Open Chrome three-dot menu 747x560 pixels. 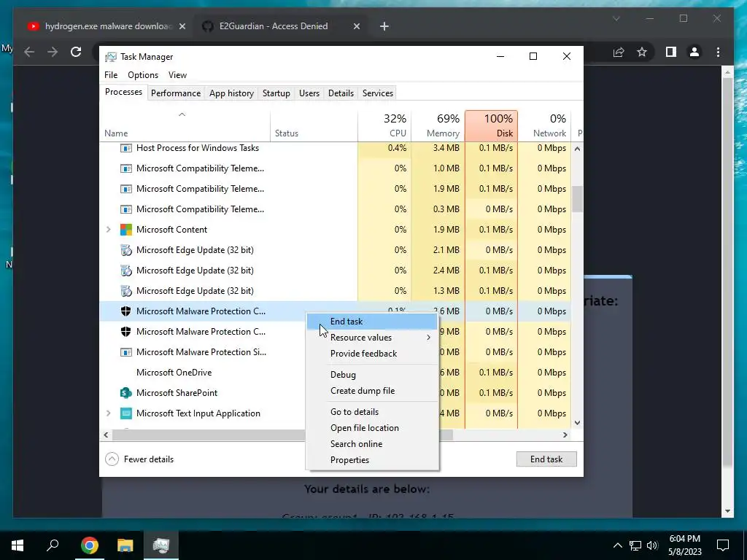coord(718,52)
